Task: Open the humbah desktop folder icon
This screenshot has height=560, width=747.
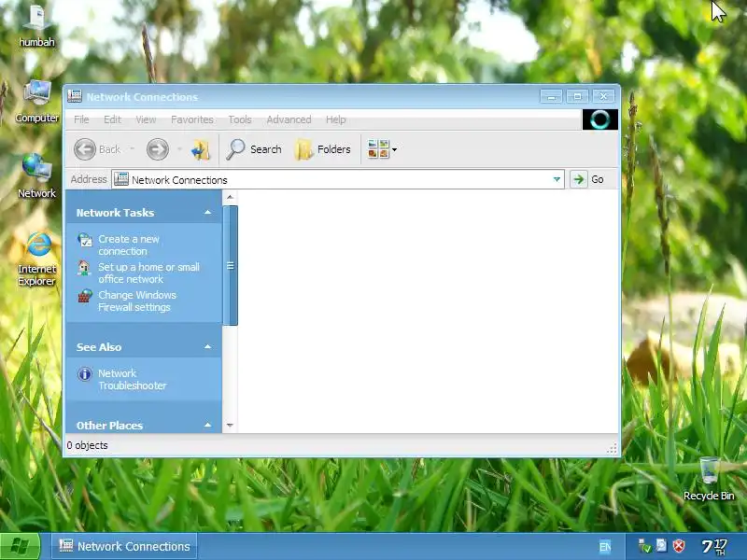Action: coord(37,25)
